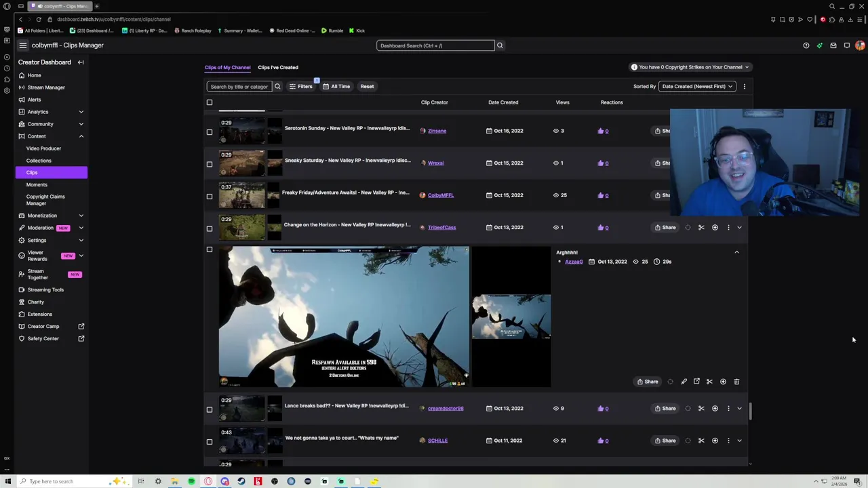Collapse the Creator Dashboard sidebar

81,62
